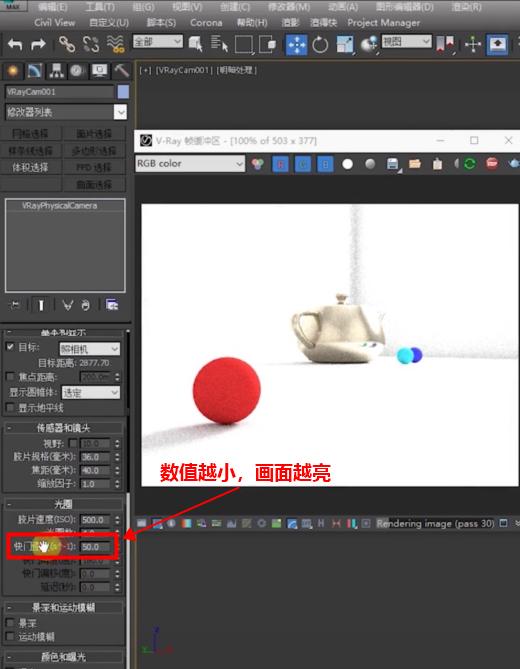The height and width of the screenshot is (669, 520).
Task: Collapse the 传感器和镜头 rollout
Action: 63,428
